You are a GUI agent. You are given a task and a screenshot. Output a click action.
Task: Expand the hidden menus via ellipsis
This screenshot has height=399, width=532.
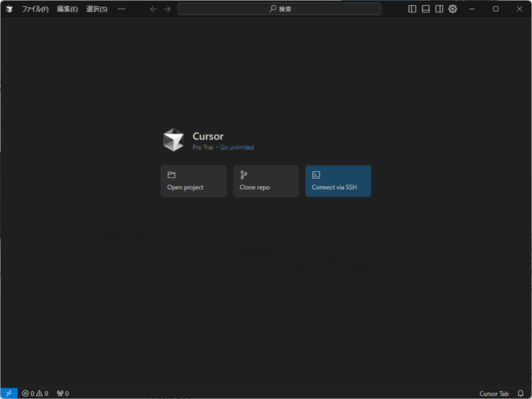click(121, 9)
